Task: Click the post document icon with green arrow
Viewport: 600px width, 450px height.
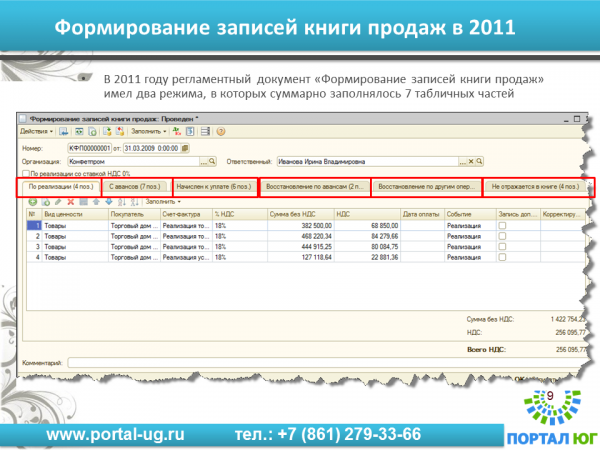Action: coord(107,132)
